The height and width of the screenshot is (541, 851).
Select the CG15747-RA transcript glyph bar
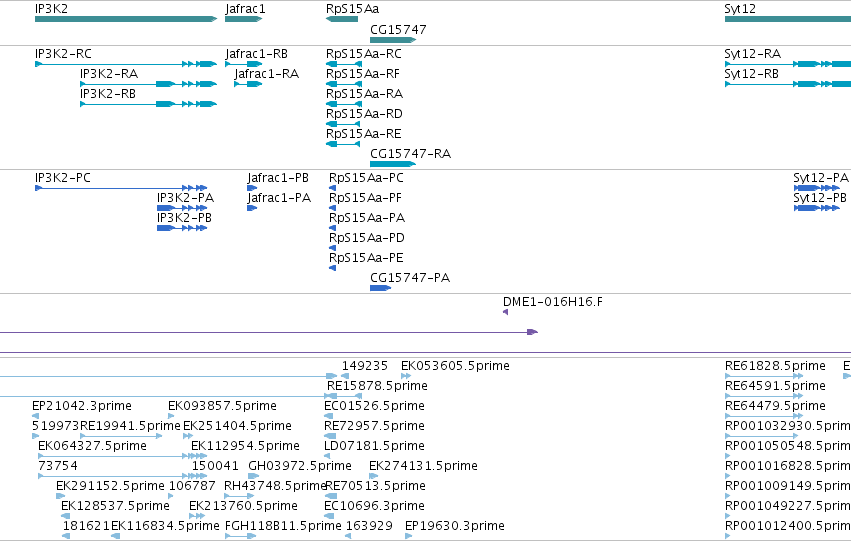(393, 164)
